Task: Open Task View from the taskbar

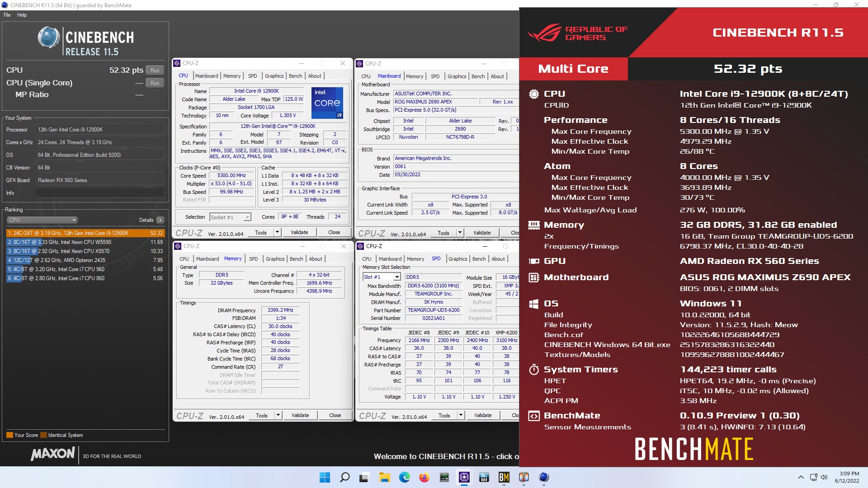Action: (x=364, y=477)
